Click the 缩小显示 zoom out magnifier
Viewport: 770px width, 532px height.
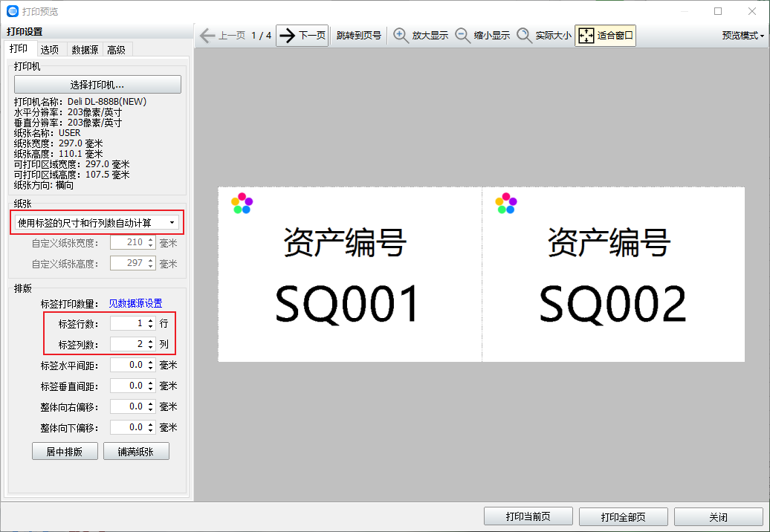pyautogui.click(x=462, y=36)
